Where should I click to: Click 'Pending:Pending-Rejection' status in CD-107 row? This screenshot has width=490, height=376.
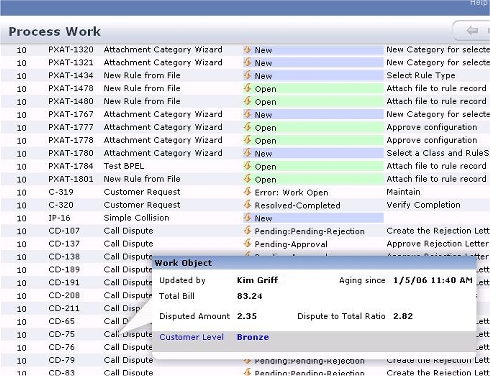click(309, 231)
